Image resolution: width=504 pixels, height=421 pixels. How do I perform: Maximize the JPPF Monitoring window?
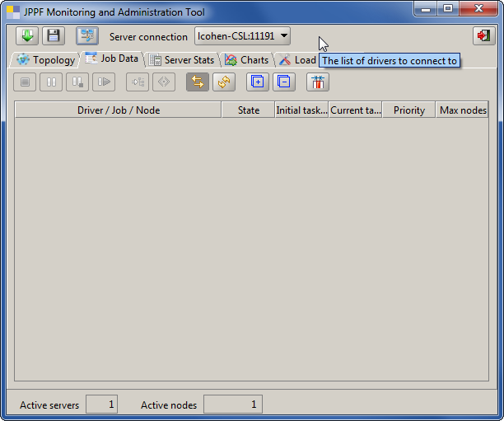click(x=448, y=8)
